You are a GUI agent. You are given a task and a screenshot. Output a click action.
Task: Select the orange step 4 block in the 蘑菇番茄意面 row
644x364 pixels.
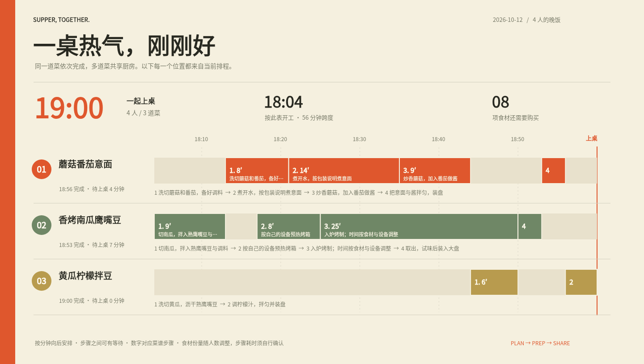[554, 171]
